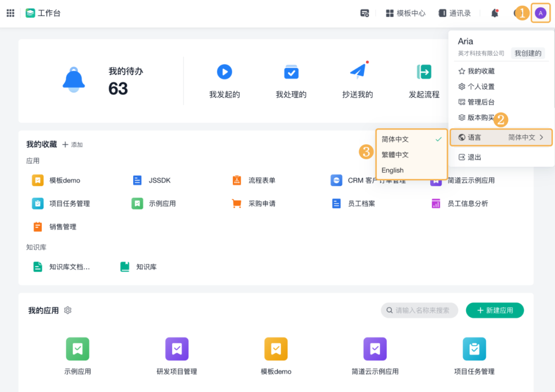This screenshot has height=392, width=555.
Task: Open 示例应用 card in 我的应用
Action: click(x=78, y=356)
